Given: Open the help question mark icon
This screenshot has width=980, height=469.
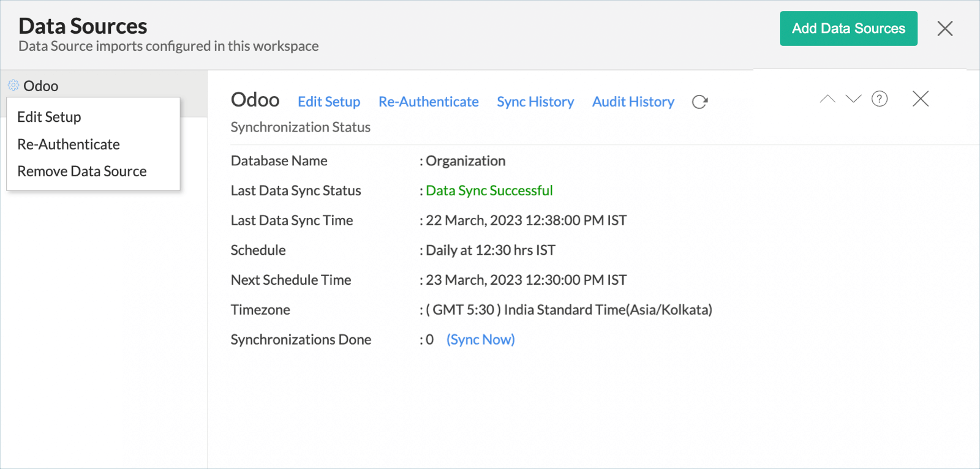Looking at the screenshot, I should 879,99.
